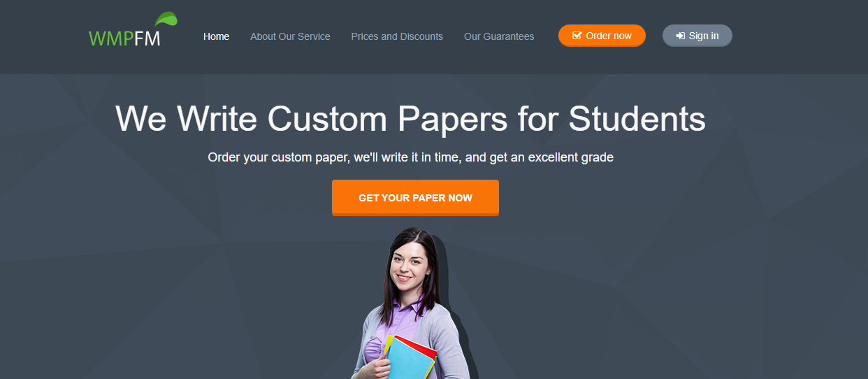This screenshot has width=868, height=379.
Task: Go to About Our Service page
Action: point(290,36)
